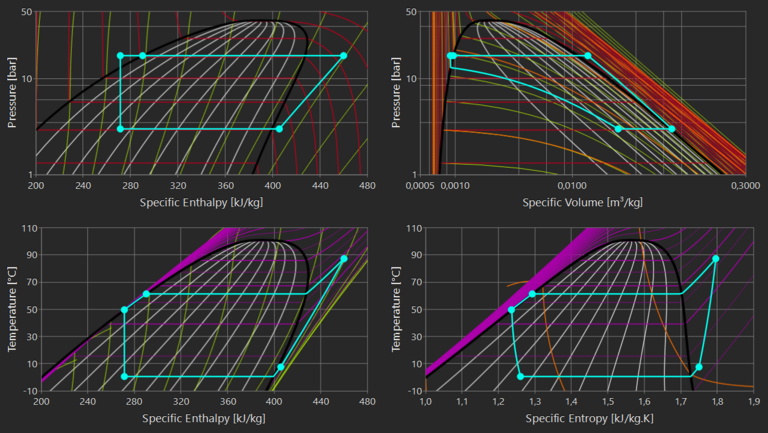Select '110' temperature tick on temperature-entropy chart

point(414,228)
